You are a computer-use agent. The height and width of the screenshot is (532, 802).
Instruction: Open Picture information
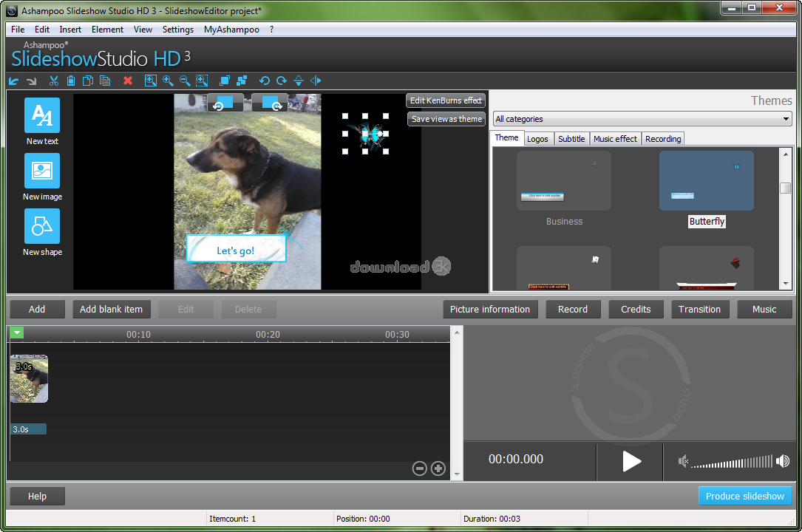coord(490,309)
